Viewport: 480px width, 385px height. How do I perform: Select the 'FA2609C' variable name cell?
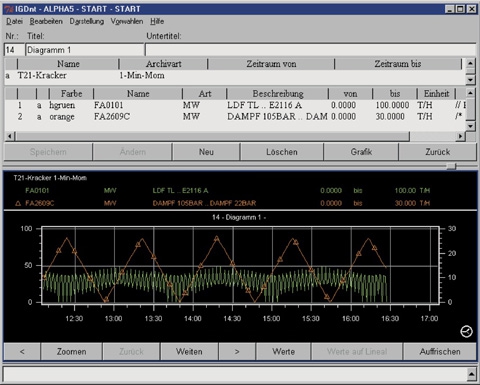click(x=112, y=117)
